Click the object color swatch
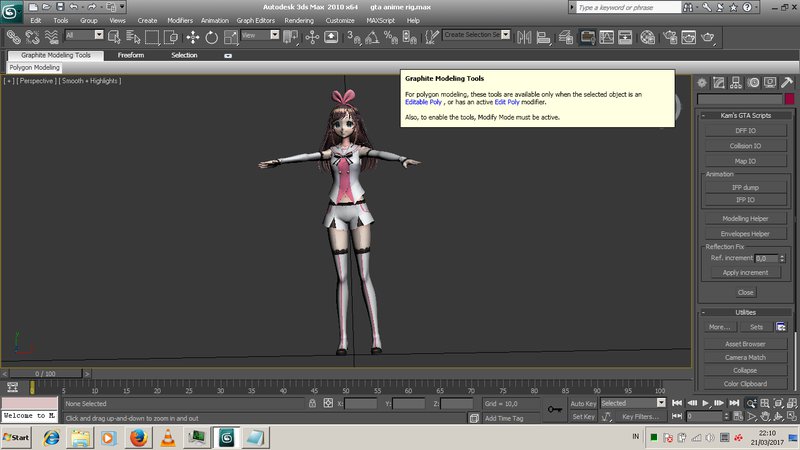The image size is (800, 450). pyautogui.click(x=789, y=98)
